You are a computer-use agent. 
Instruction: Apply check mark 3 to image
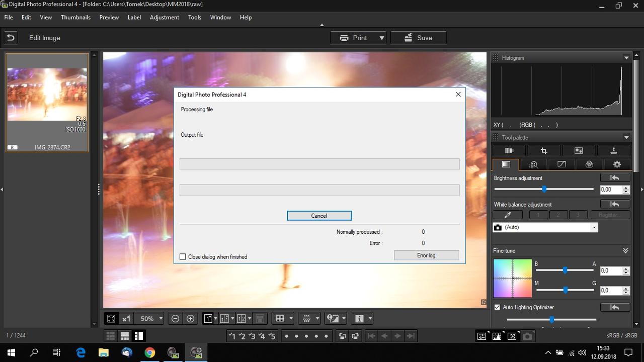(x=252, y=336)
